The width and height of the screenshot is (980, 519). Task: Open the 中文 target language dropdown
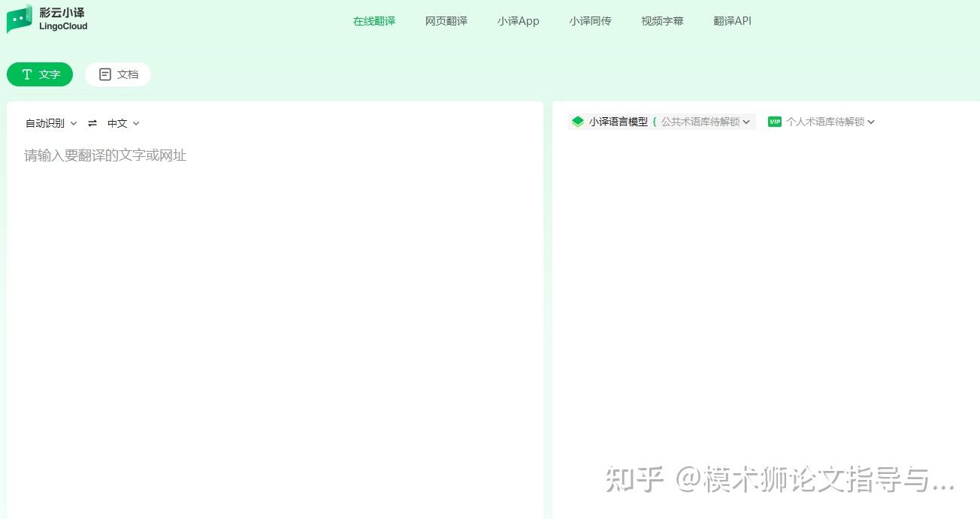122,123
